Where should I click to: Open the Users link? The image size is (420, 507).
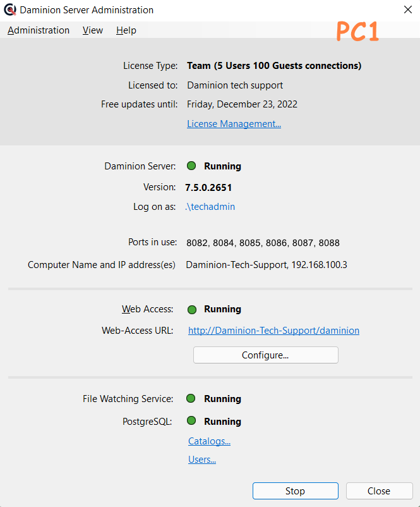[x=202, y=460]
